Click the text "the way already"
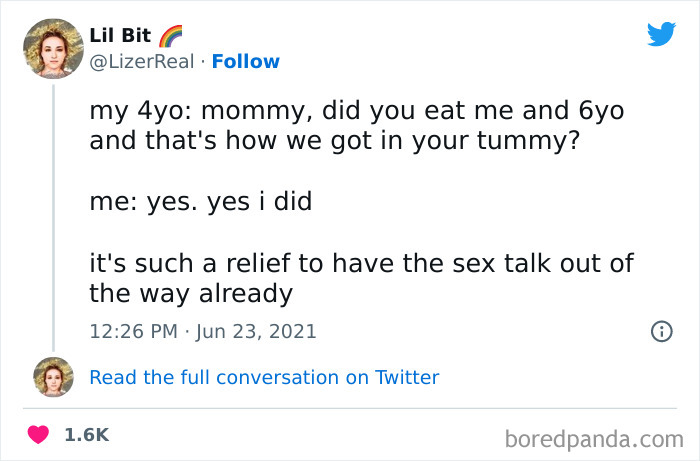 pyautogui.click(x=190, y=294)
